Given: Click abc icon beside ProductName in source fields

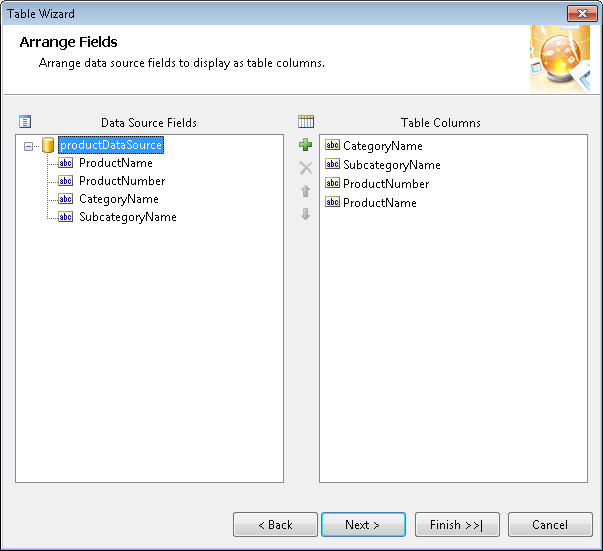Looking at the screenshot, I should point(65,163).
